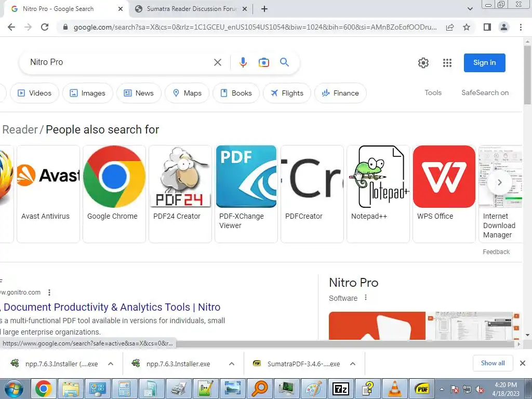Screen dimensions: 532x399
Task: Click the share this page icon
Action: tap(450, 27)
